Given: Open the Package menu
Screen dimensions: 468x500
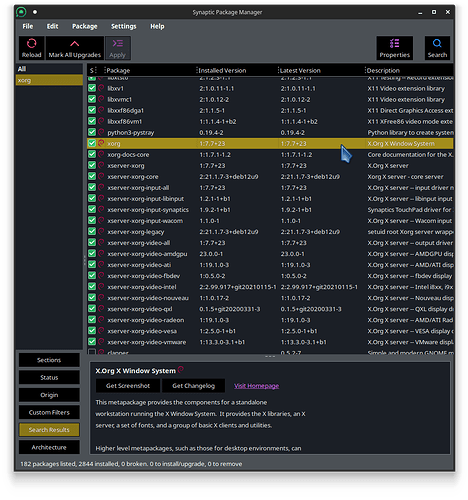Looking at the screenshot, I should click(85, 26).
